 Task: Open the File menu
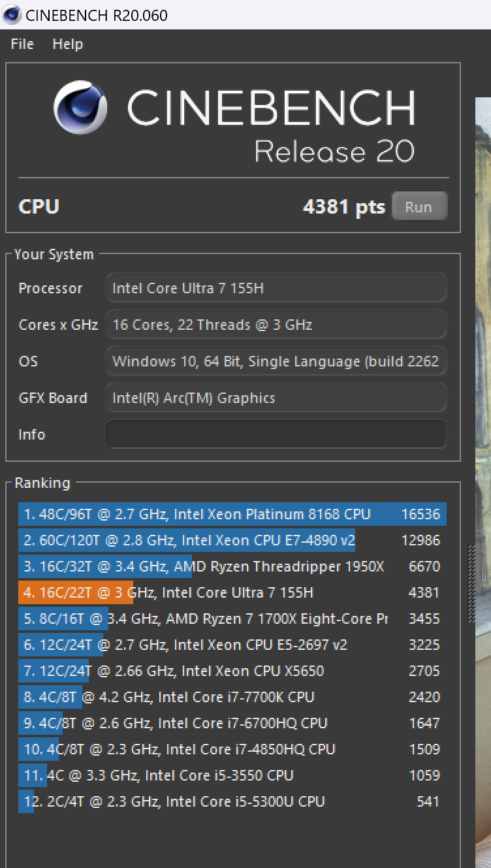click(x=22, y=44)
